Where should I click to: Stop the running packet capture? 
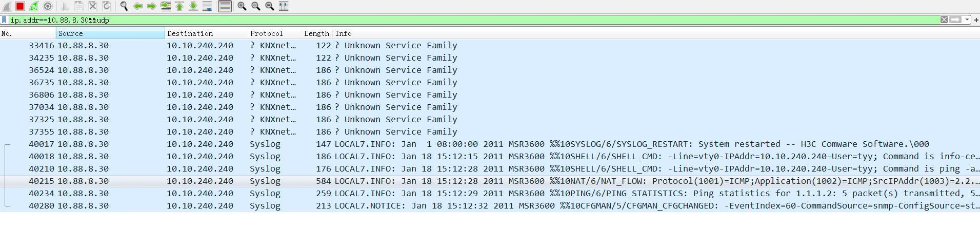[x=20, y=6]
